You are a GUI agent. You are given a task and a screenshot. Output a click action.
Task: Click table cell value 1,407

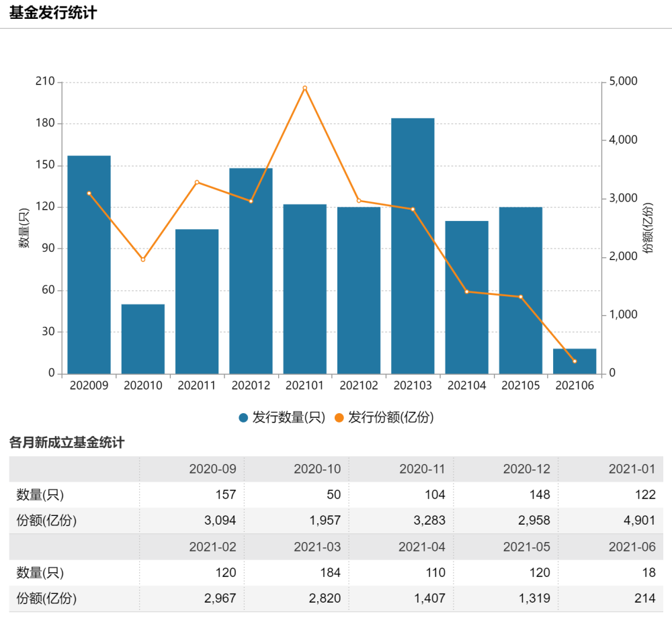[x=430, y=599]
